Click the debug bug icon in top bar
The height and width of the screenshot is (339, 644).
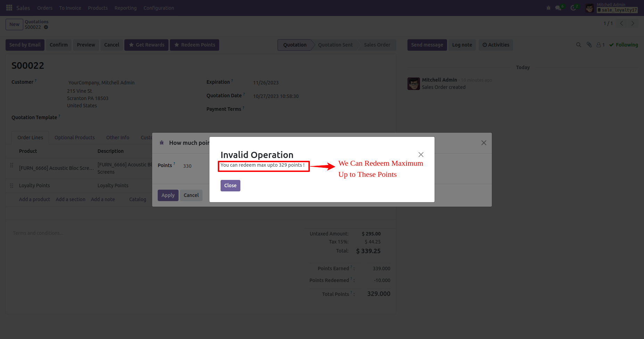(548, 8)
